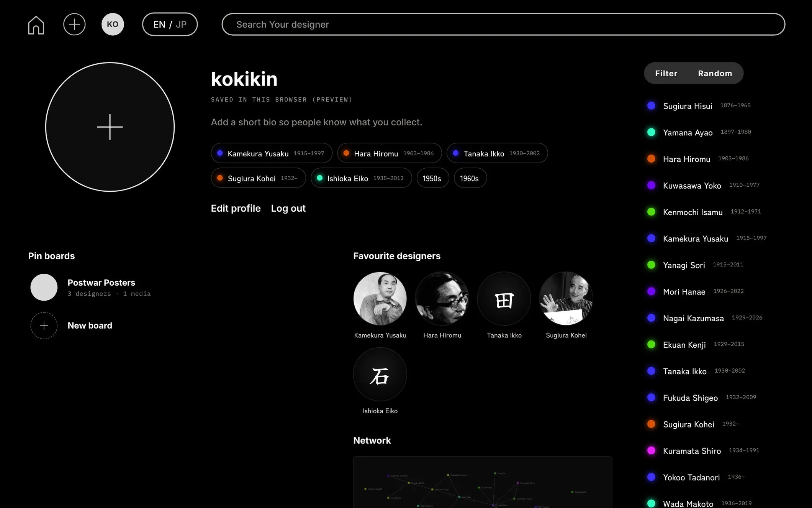Viewport: 812px width, 508px height.
Task: Open the Filter tab
Action: (666, 73)
